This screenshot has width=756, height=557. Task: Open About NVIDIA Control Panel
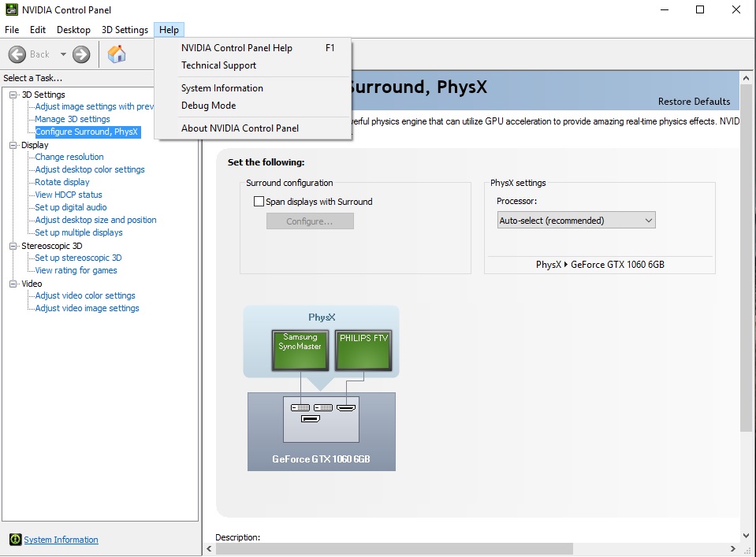click(x=254, y=128)
